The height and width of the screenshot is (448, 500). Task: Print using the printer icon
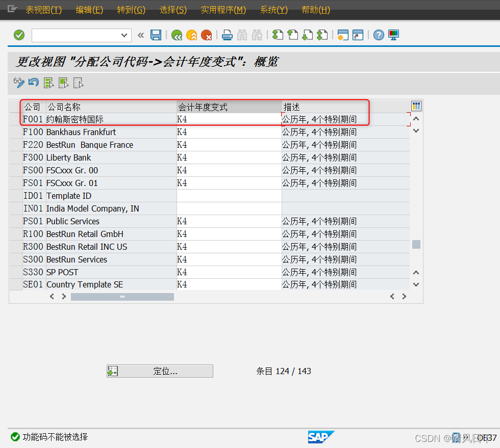click(x=227, y=35)
